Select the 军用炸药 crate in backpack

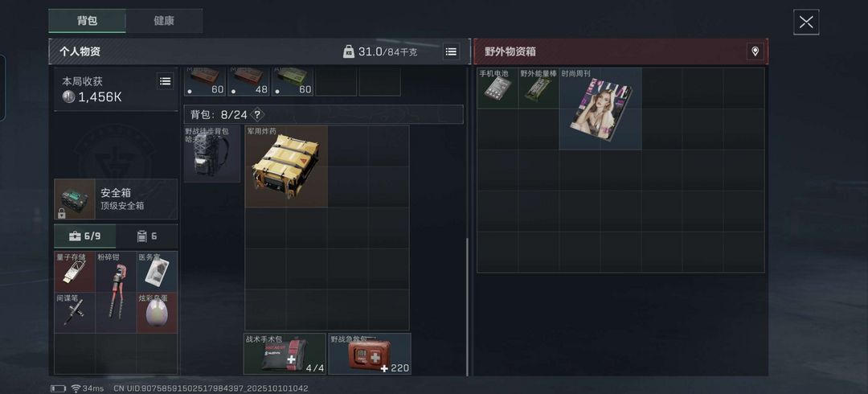pyautogui.click(x=286, y=166)
